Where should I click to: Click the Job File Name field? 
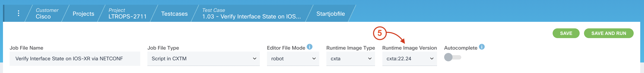click(x=75, y=59)
